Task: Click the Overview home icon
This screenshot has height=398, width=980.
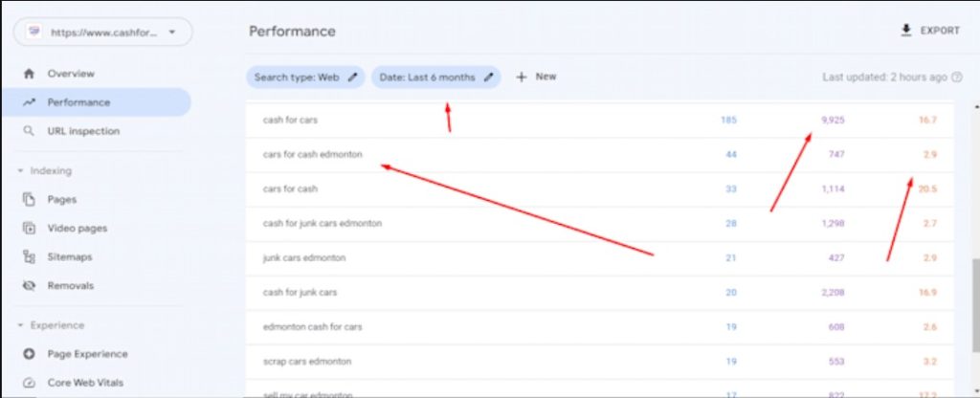Action: tap(29, 74)
